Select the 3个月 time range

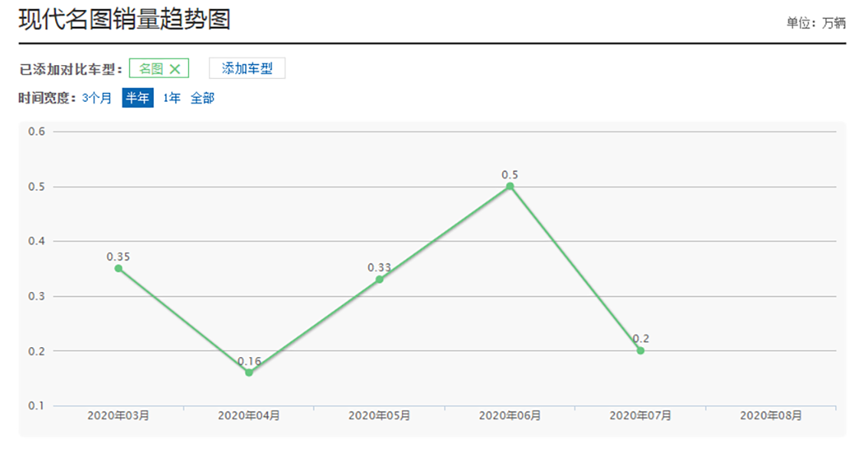click(97, 98)
